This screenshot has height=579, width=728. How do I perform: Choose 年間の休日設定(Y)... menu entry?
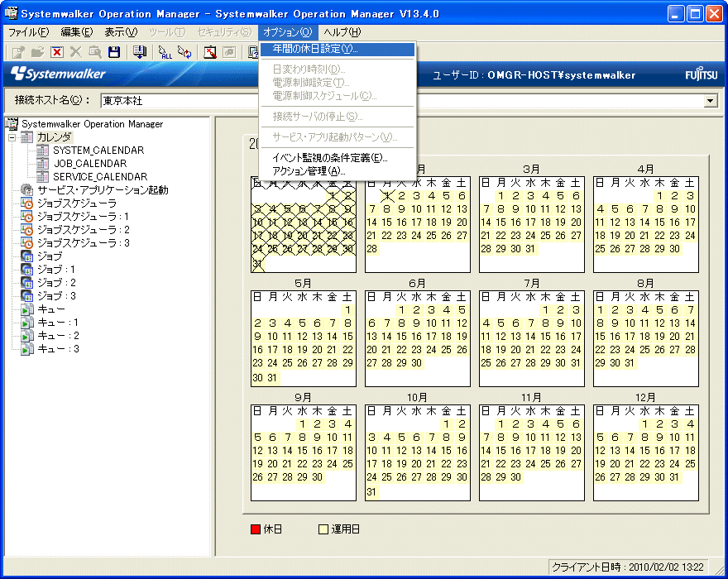tap(338, 49)
